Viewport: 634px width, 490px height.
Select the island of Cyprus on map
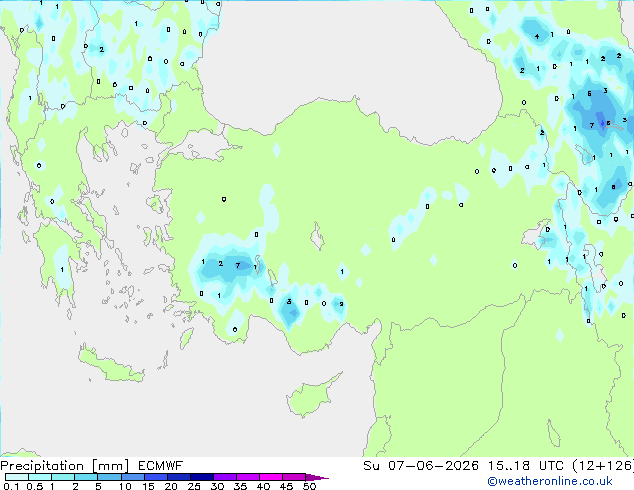pyautogui.click(x=311, y=395)
